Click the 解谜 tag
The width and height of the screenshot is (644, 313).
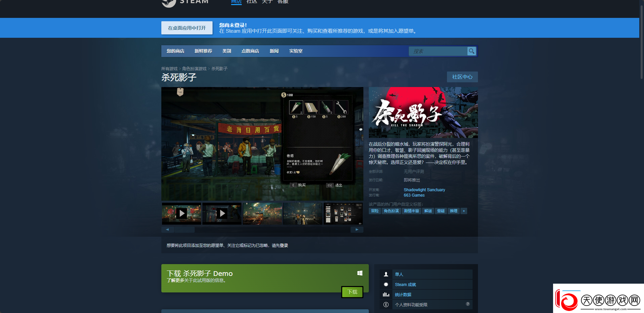[x=428, y=211]
